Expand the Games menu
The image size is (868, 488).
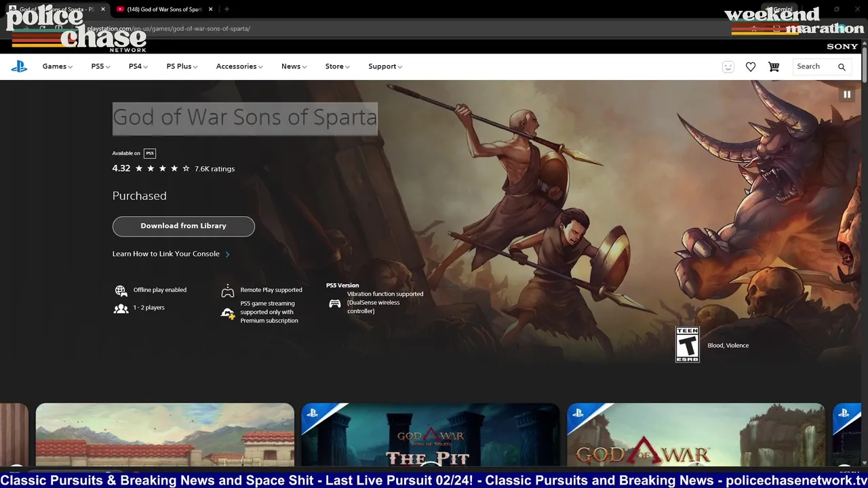tap(57, 66)
